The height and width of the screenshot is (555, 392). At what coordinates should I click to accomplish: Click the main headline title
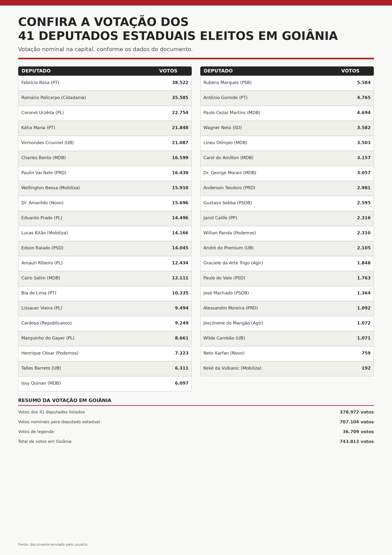coord(178,29)
